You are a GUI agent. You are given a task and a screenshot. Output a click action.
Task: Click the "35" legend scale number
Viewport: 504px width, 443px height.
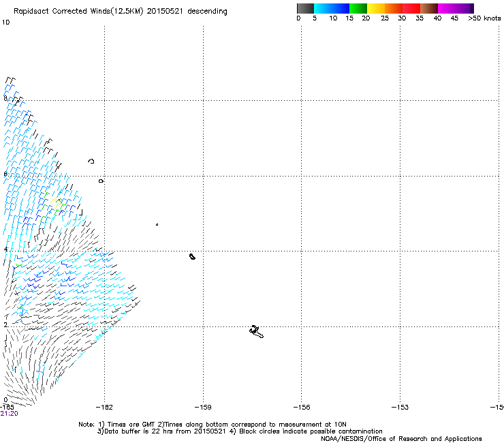point(420,18)
